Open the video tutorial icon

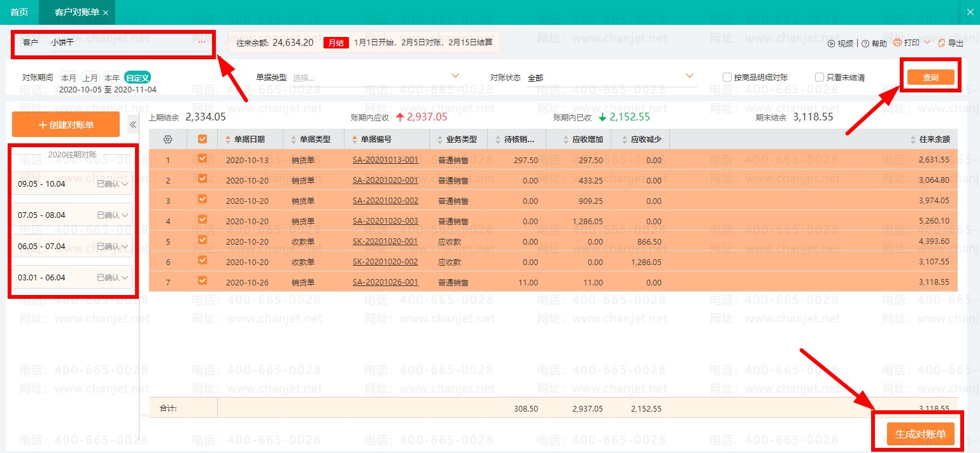831,43
